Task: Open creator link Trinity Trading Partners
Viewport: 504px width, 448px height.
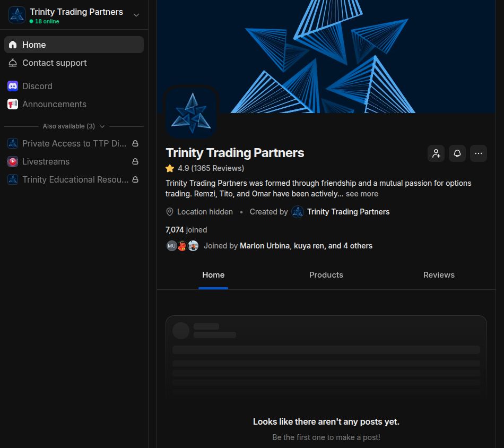Action: [349, 212]
